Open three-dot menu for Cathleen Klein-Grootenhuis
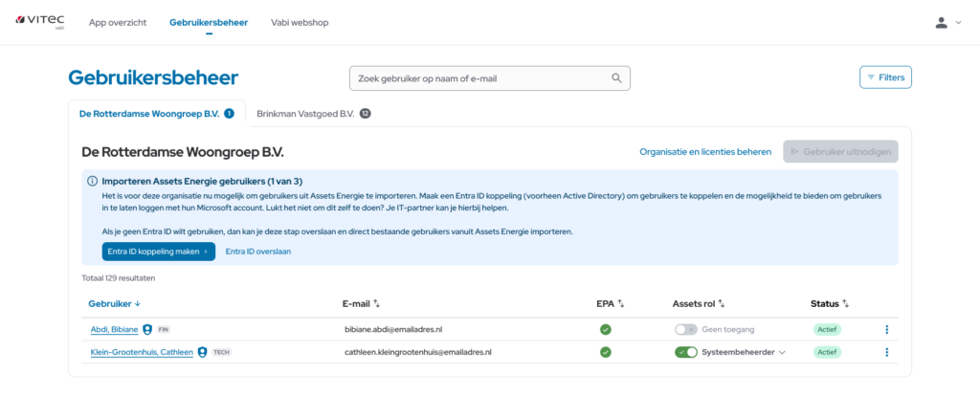This screenshot has height=418, width=980. [x=886, y=352]
